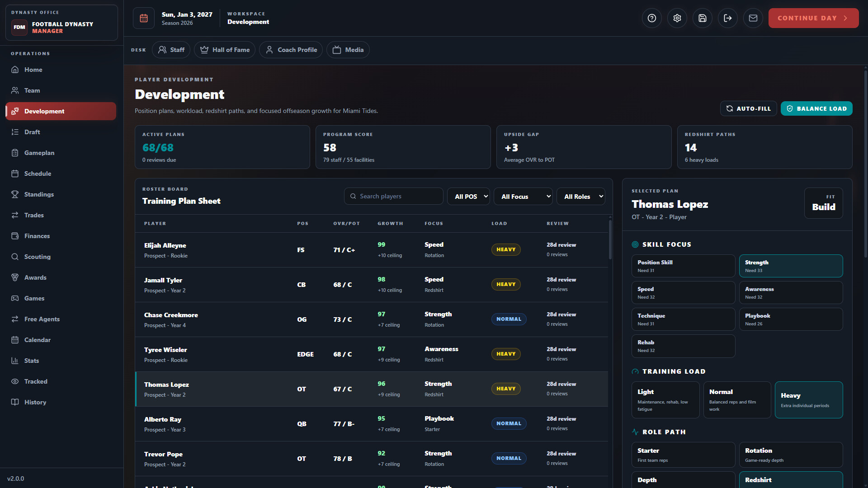Go to Home in sidebar
Image resolution: width=868 pixels, height=488 pixels.
point(61,70)
